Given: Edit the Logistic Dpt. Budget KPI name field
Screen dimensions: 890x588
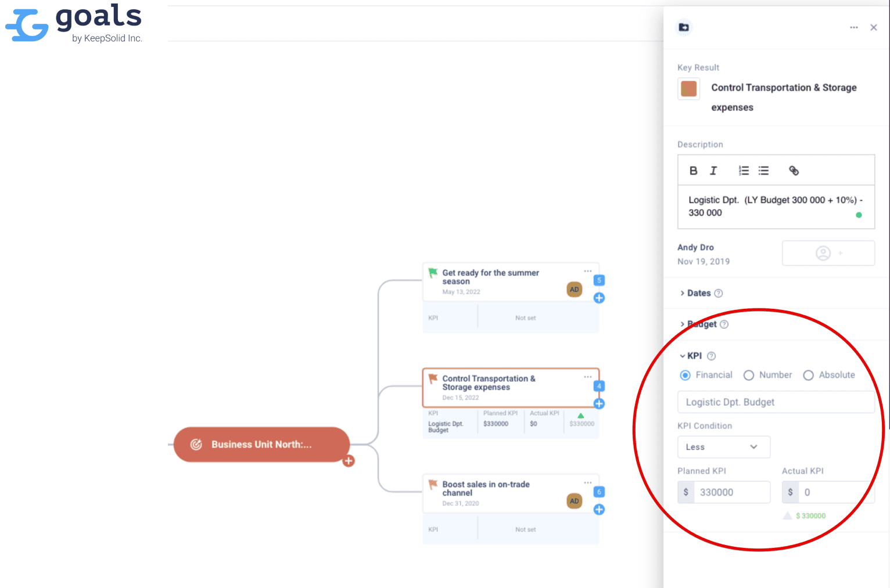Looking at the screenshot, I should 776,402.
